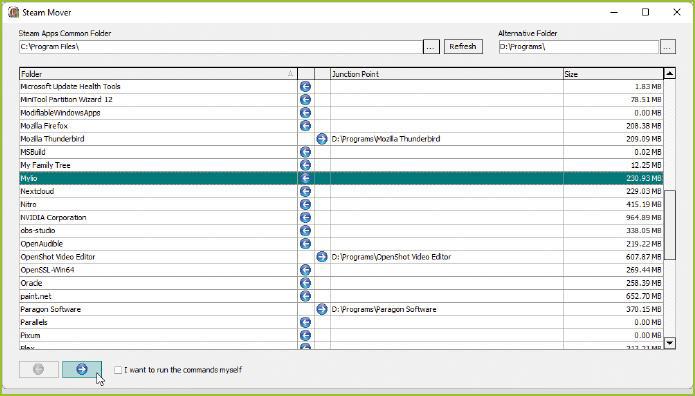This screenshot has width=695, height=396.
Task: Click the disabled move-back left arrow button
Action: pyautogui.click(x=39, y=369)
